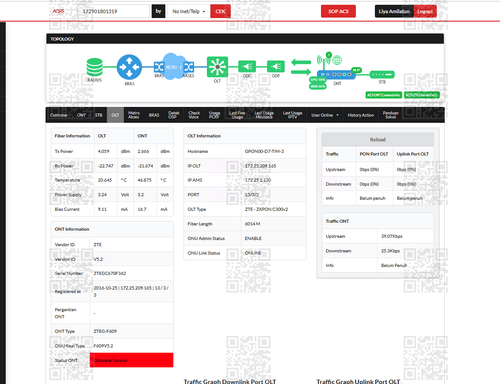Image resolution: width=500 pixels, height=384 pixels.
Task: Click the CPU usage badge under ONT
Action: tap(318, 80)
